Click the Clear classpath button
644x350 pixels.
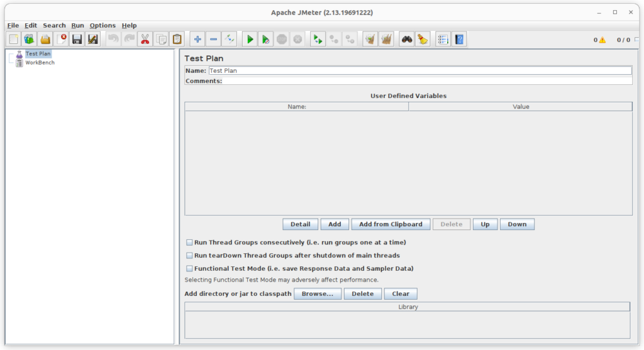[401, 294]
